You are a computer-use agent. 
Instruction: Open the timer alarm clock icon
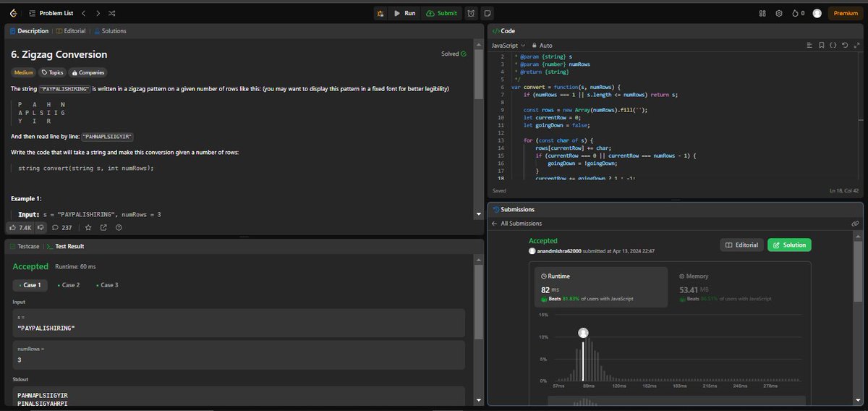[472, 13]
